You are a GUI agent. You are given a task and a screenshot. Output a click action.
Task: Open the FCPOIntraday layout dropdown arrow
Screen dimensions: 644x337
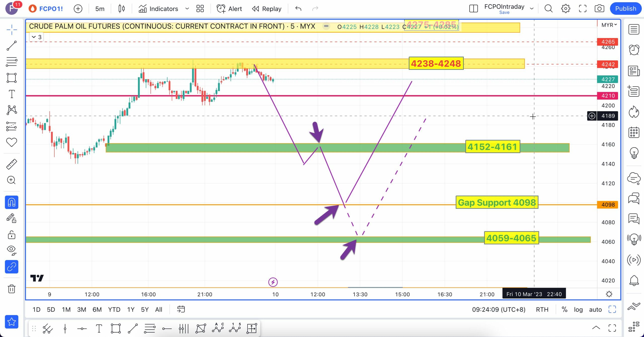pos(532,9)
